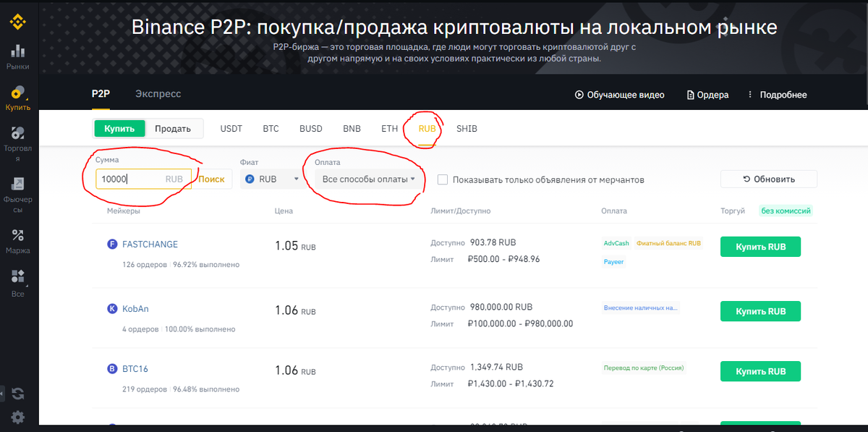This screenshot has width=868, height=432.
Task: Click the sync arrows sidebar icon
Action: pyautogui.click(x=18, y=394)
